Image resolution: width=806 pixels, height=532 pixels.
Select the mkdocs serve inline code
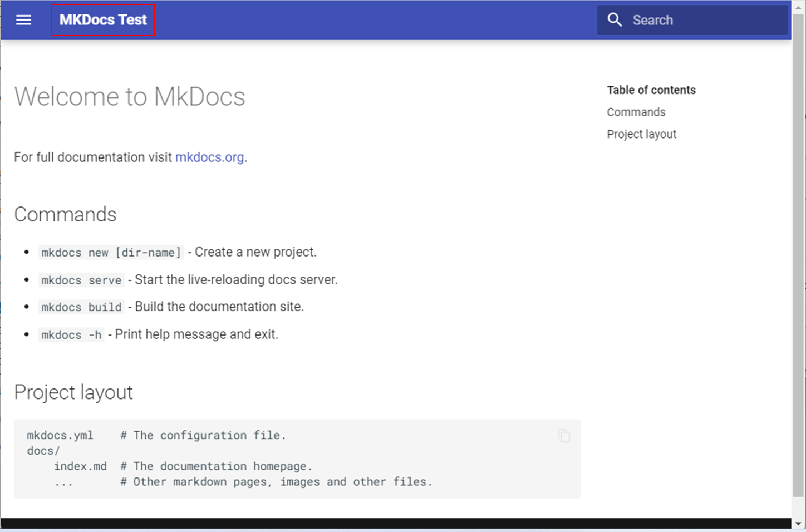click(x=81, y=280)
